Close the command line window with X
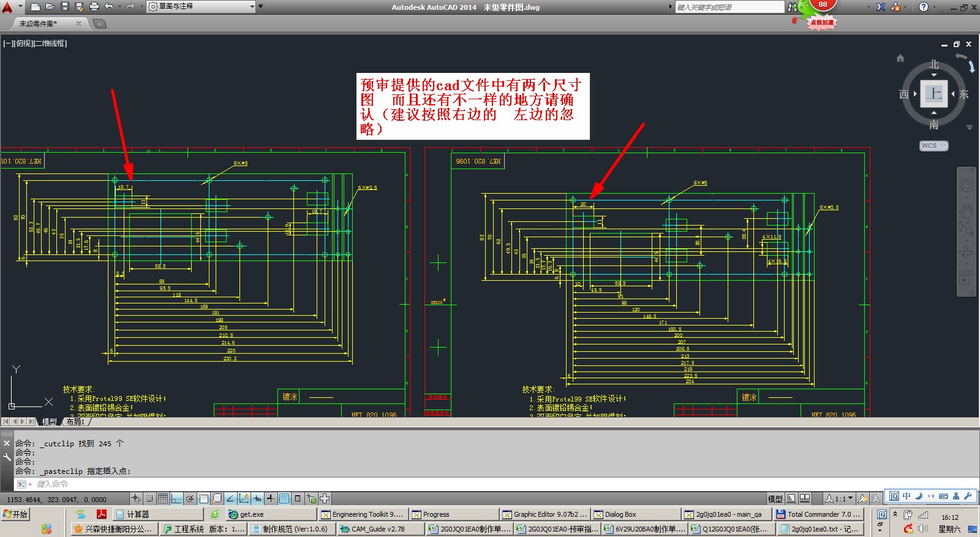This screenshot has height=537, width=980. tap(7, 443)
